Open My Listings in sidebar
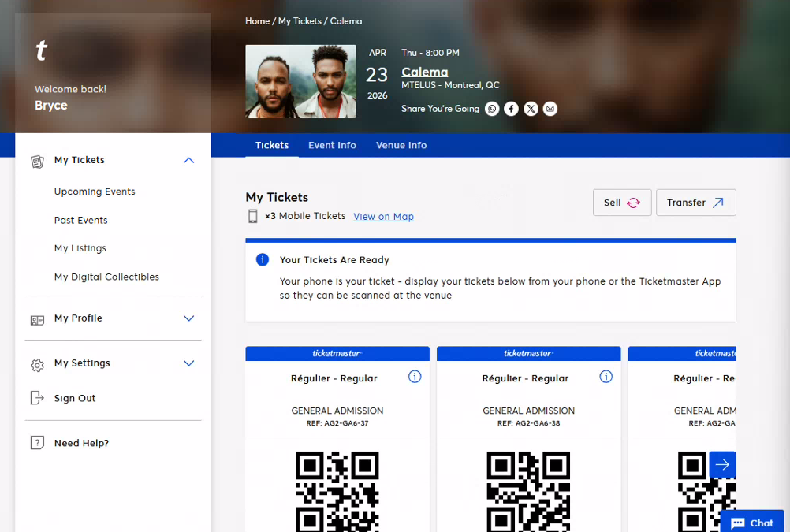The width and height of the screenshot is (790, 532). (x=80, y=248)
